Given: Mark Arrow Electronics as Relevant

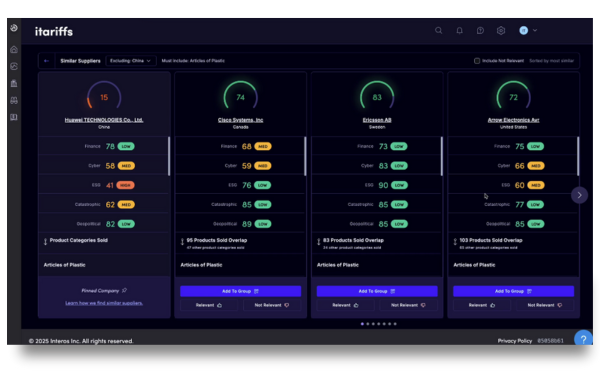Looking at the screenshot, I should [482, 305].
